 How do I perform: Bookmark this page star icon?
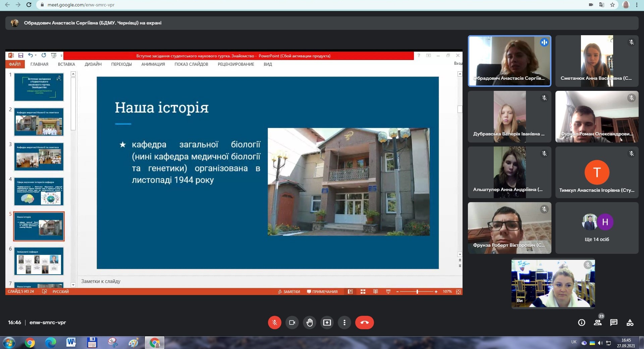(x=612, y=5)
